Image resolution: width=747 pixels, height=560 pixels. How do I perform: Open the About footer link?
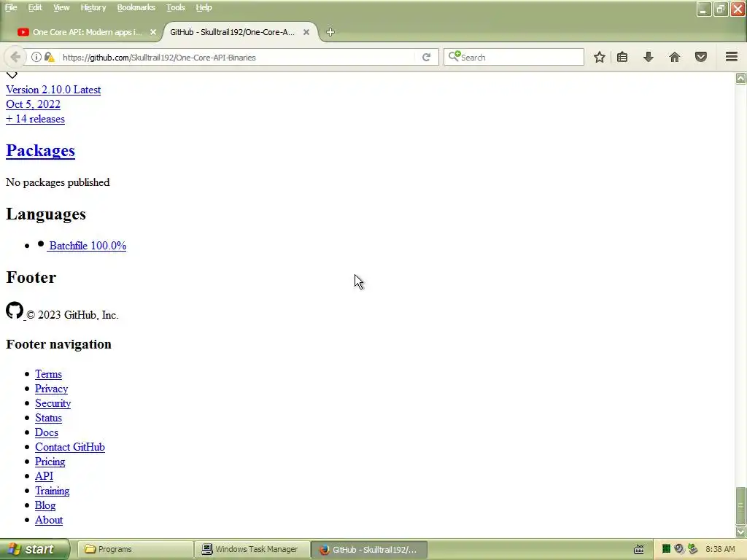point(49,520)
